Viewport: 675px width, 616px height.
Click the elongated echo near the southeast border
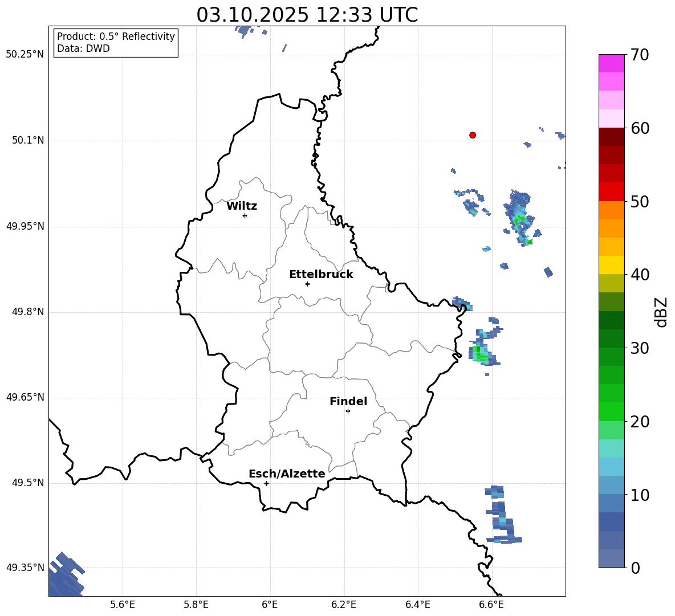(503, 515)
